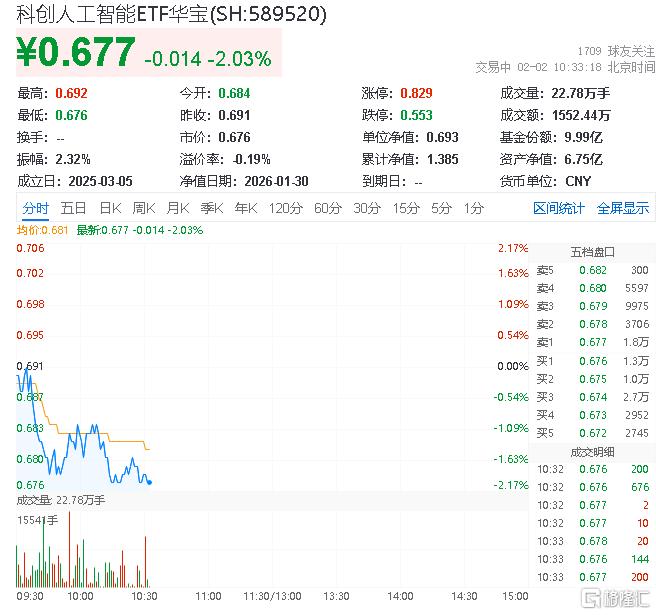The height and width of the screenshot is (615, 656).
Task: Click the 全屏显示 link
Action: [x=623, y=208]
